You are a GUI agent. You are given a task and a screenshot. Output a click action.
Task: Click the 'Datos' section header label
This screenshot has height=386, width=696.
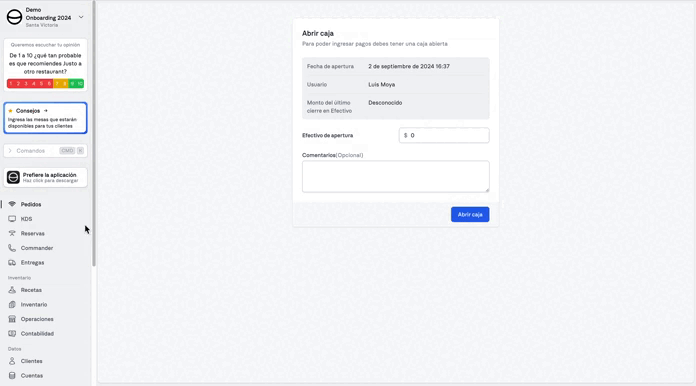point(15,349)
